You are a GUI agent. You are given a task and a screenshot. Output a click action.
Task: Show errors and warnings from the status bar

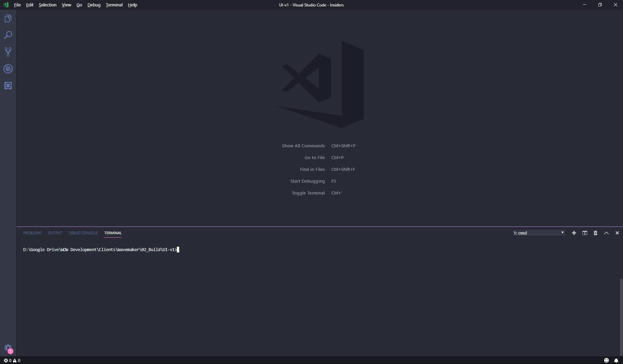coord(11,360)
